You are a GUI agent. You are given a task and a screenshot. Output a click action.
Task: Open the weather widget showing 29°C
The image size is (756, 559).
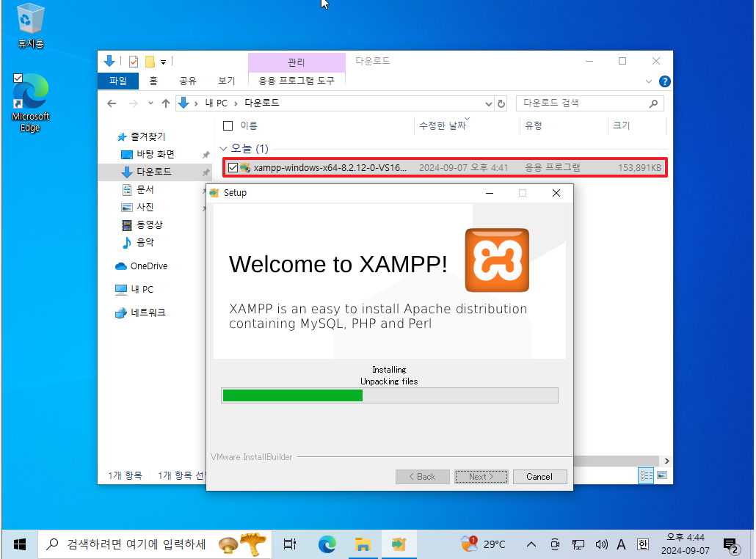(x=483, y=544)
